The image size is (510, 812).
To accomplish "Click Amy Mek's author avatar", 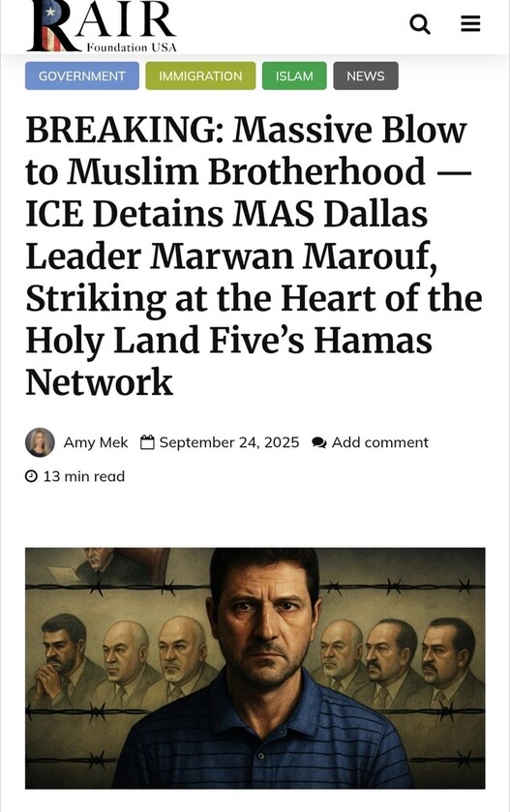I will coord(40,442).
